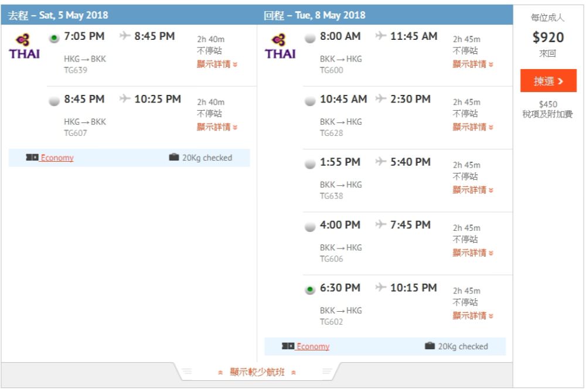Pick the 10:45 AM return flight TG628

[310, 101]
